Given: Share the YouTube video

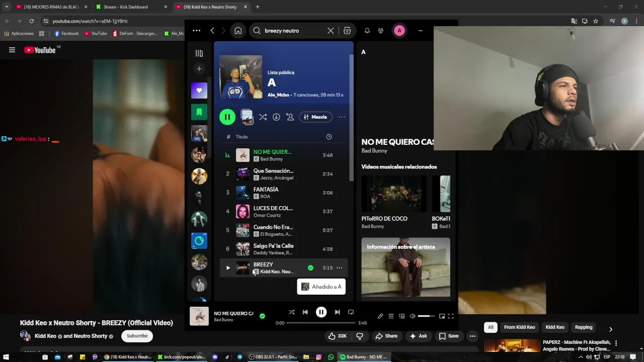Looking at the screenshot, I should tap(386, 336).
